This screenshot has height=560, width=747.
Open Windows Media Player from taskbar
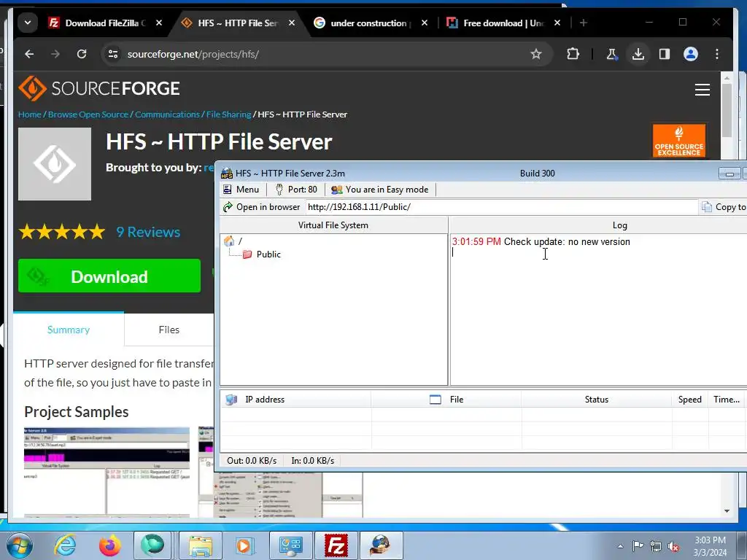(245, 545)
